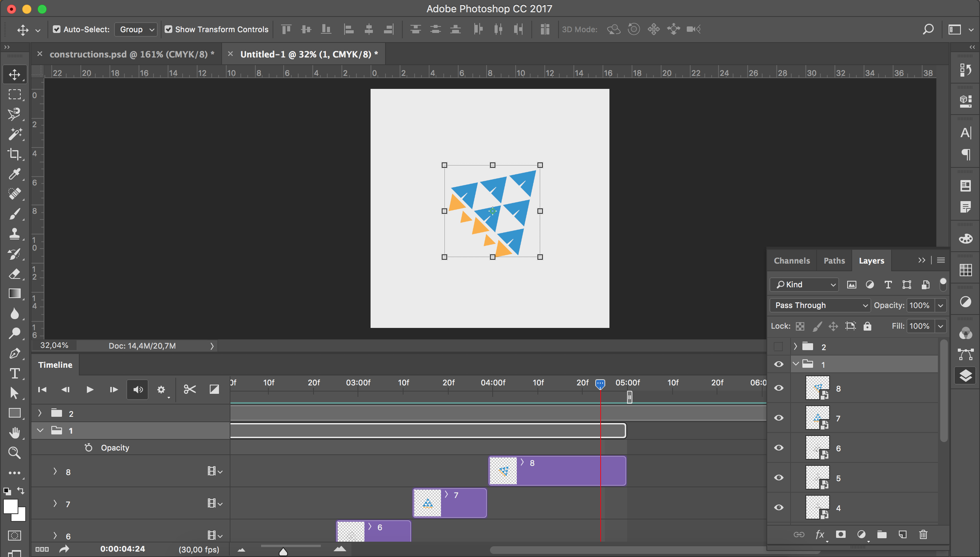Disable Show Transform Controls checkbox
Viewport: 980px width, 557px height.
(168, 29)
